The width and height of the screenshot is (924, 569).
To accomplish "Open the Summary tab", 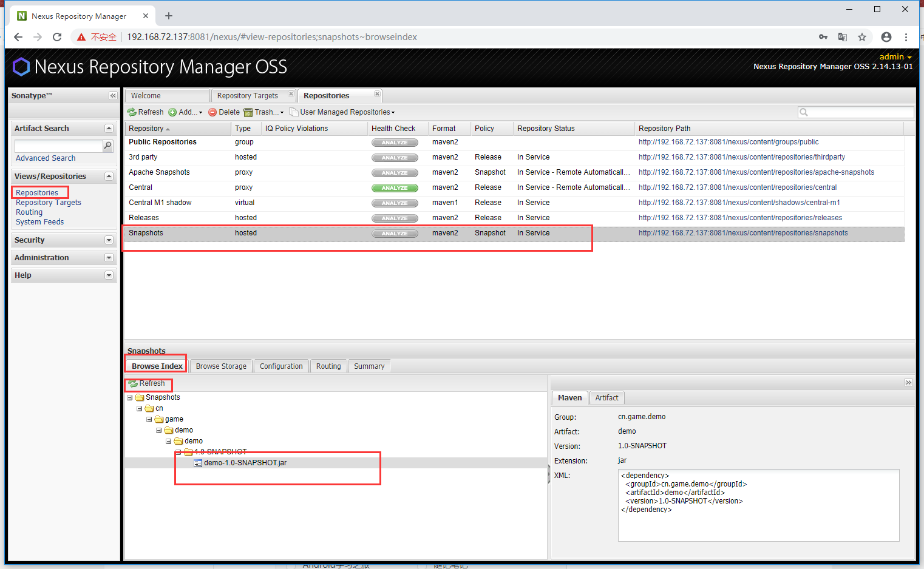I will pos(369,366).
